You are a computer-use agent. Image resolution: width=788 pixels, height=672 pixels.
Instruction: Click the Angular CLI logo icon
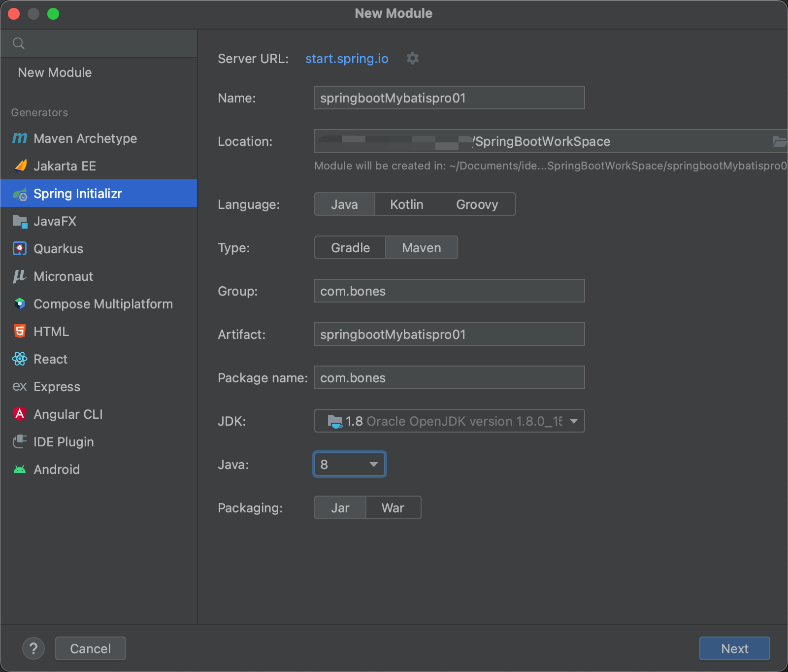coord(20,414)
